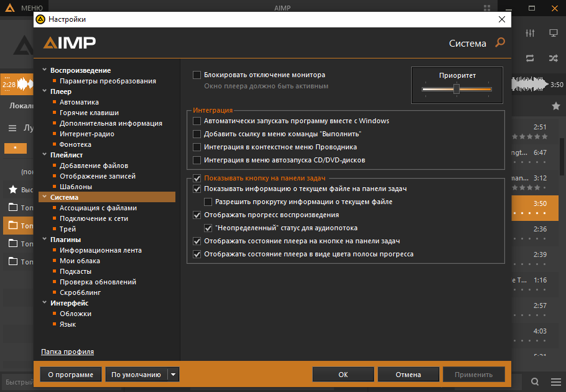The height and width of the screenshot is (392, 566).
Task: Click the search magnifier in the main window's bottom bar
Action: coord(535,381)
